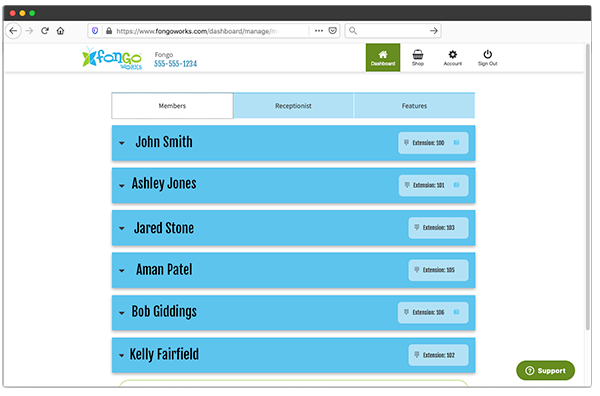The height and width of the screenshot is (396, 600).
Task: Click the page vertical scrollbar
Action: pyautogui.click(x=588, y=187)
